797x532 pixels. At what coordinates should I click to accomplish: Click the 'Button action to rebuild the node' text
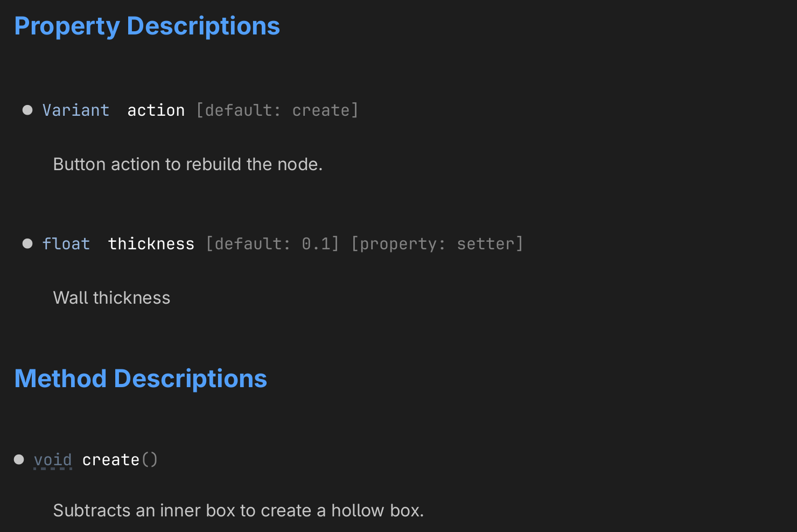188,164
